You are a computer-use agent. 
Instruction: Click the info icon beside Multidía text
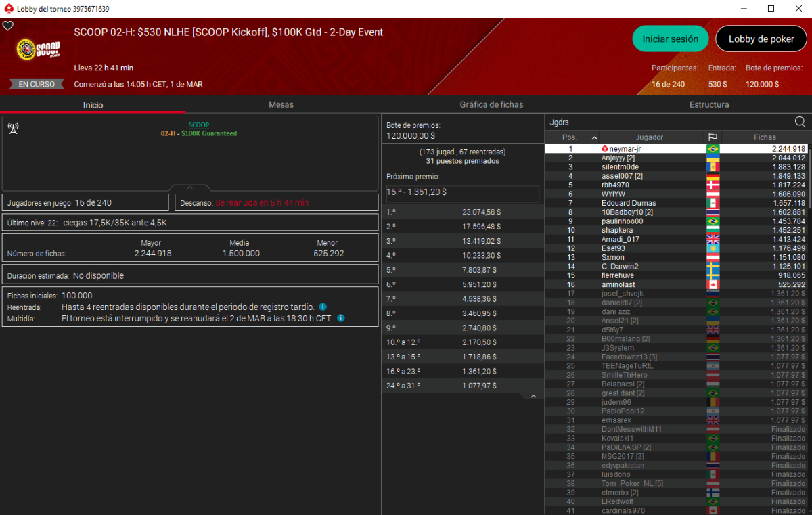click(340, 318)
